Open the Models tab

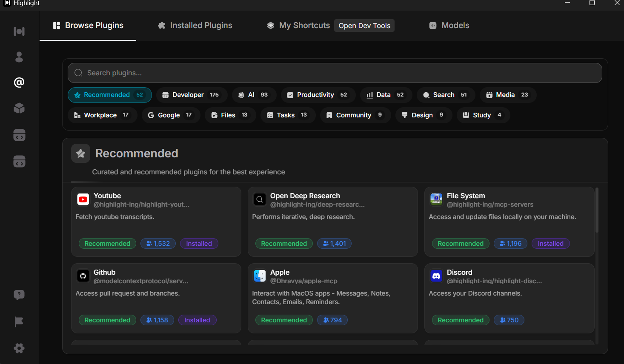click(449, 26)
